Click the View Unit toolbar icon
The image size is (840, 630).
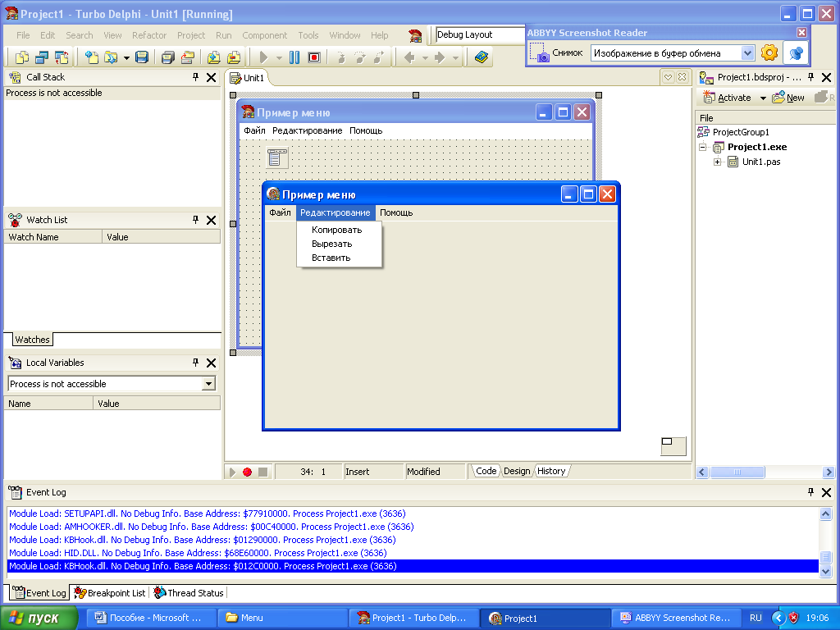click(x=22, y=57)
